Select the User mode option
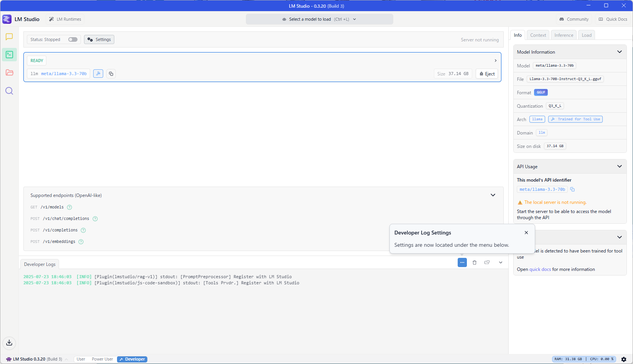 (x=81, y=359)
